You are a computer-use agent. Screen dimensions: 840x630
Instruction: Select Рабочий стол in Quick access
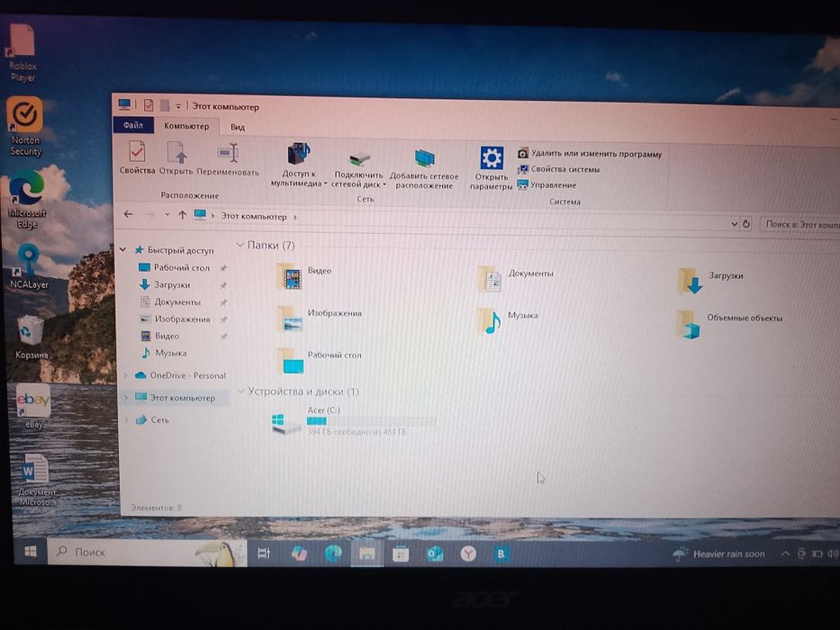click(x=182, y=267)
